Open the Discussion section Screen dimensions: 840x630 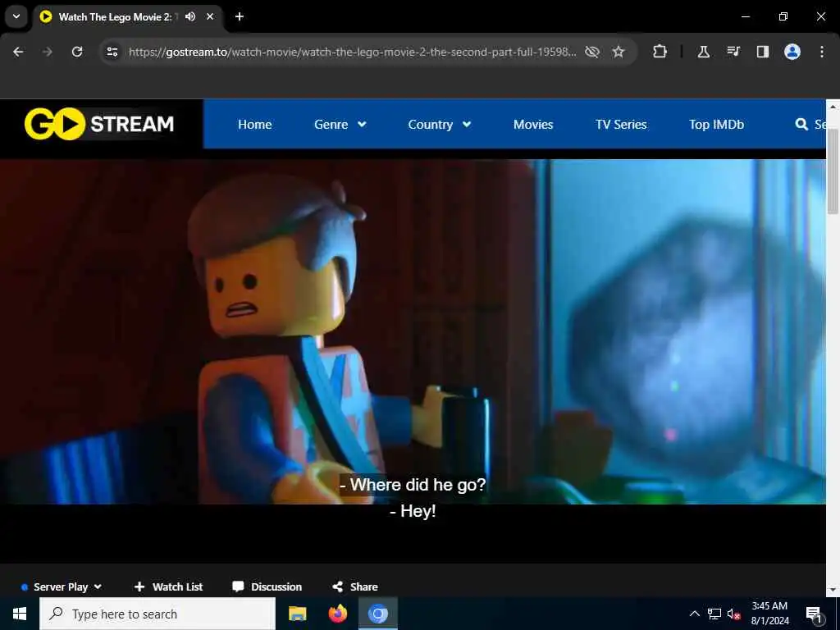pyautogui.click(x=267, y=587)
